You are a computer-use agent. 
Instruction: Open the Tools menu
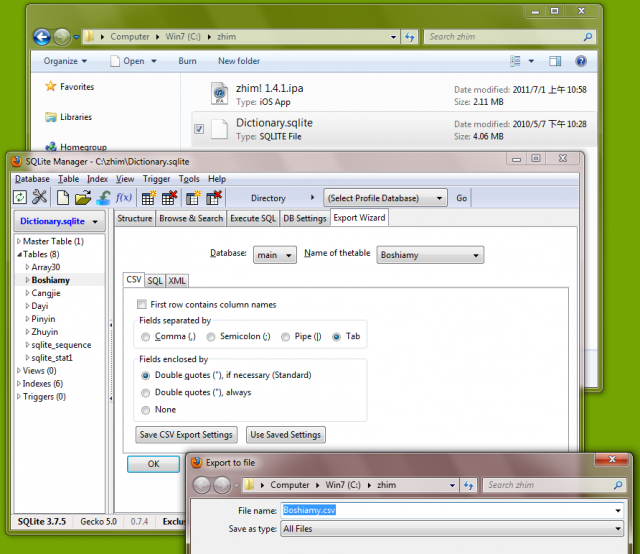click(189, 179)
